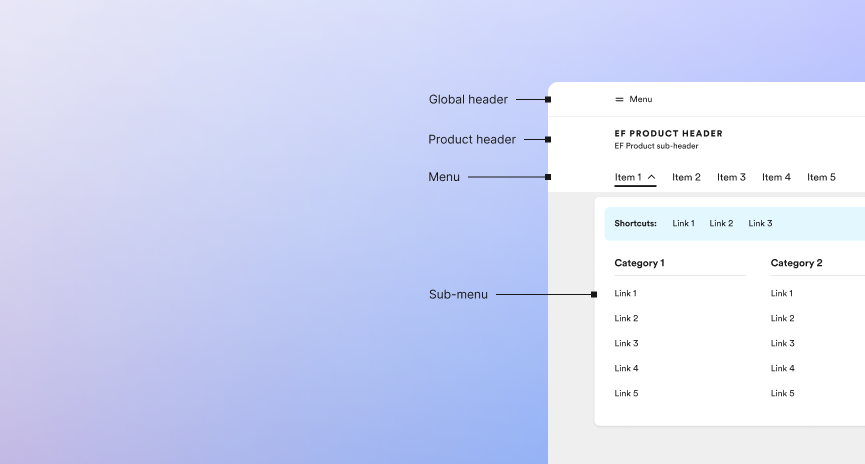Open the Item 3 menu entry
Viewport: 865px width, 464px height.
(x=731, y=177)
